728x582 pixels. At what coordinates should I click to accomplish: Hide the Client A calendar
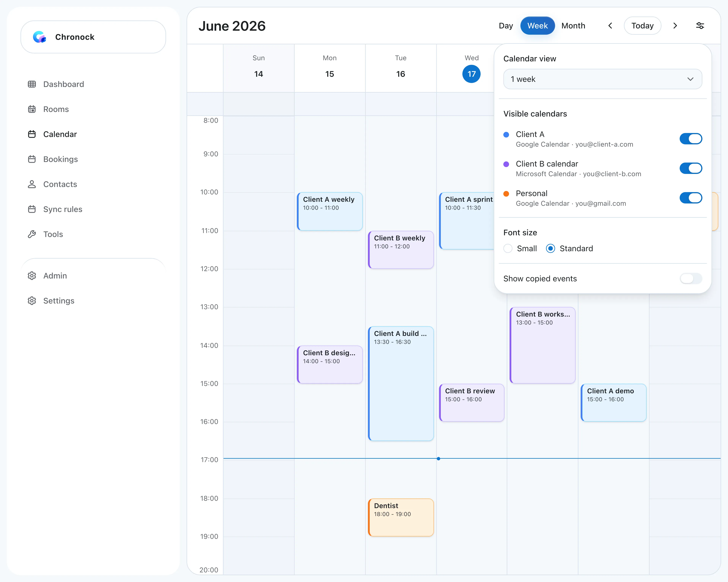click(x=690, y=139)
